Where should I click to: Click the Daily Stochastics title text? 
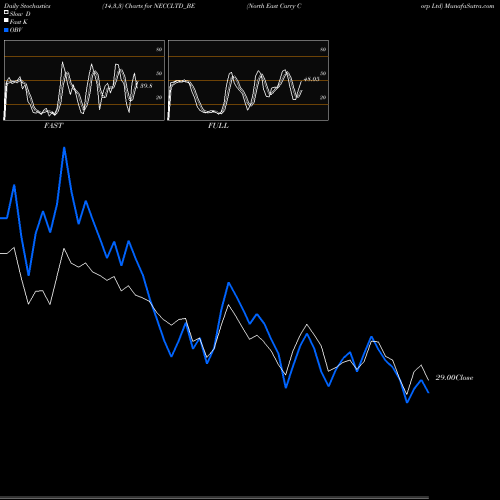tap(27, 6)
